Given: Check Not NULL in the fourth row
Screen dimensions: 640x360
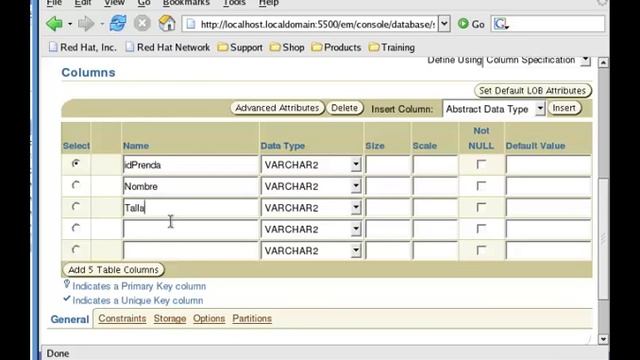Looking at the screenshot, I should (481, 229).
